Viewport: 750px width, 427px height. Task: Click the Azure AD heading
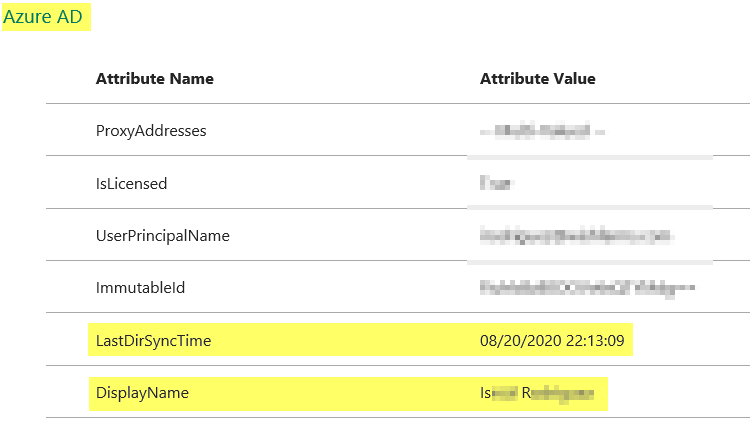tap(43, 17)
